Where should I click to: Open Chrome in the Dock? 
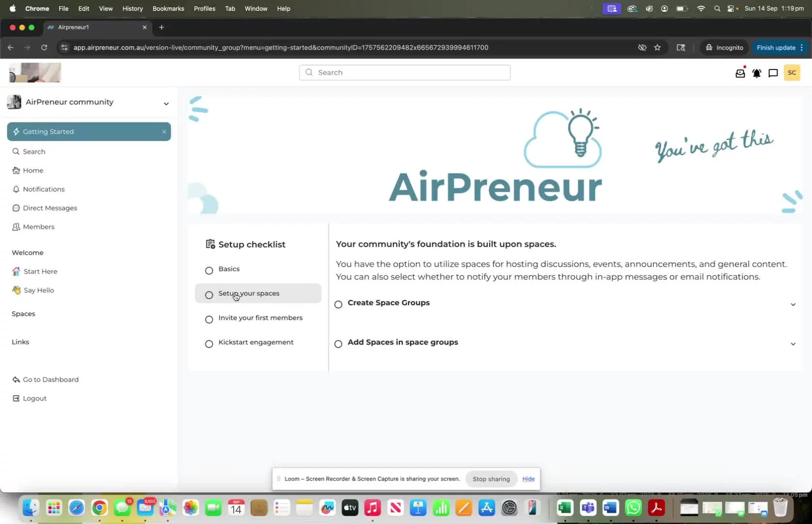click(99, 508)
